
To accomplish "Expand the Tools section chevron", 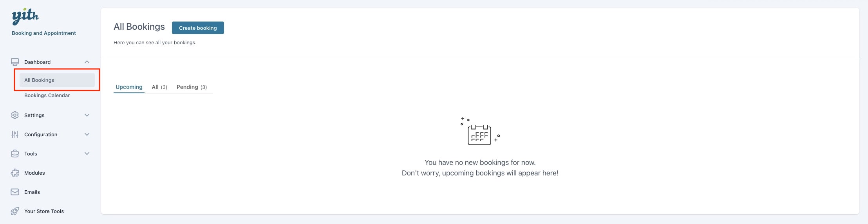I will [x=87, y=154].
